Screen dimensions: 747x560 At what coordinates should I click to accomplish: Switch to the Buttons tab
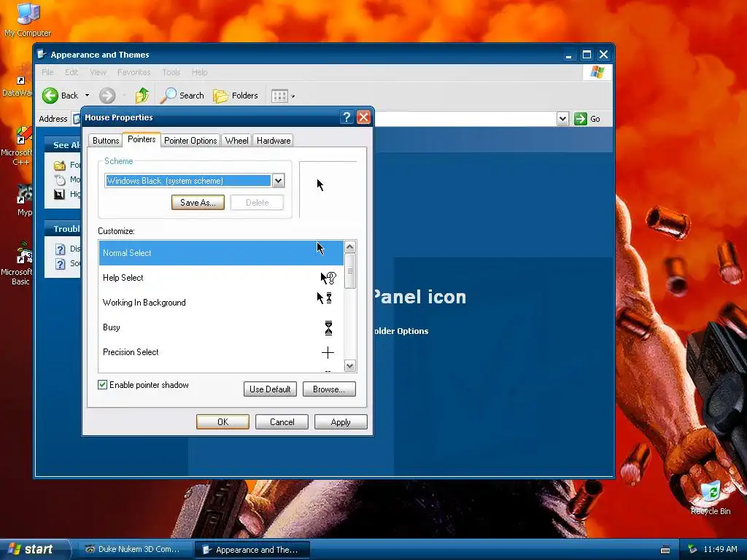(x=106, y=141)
